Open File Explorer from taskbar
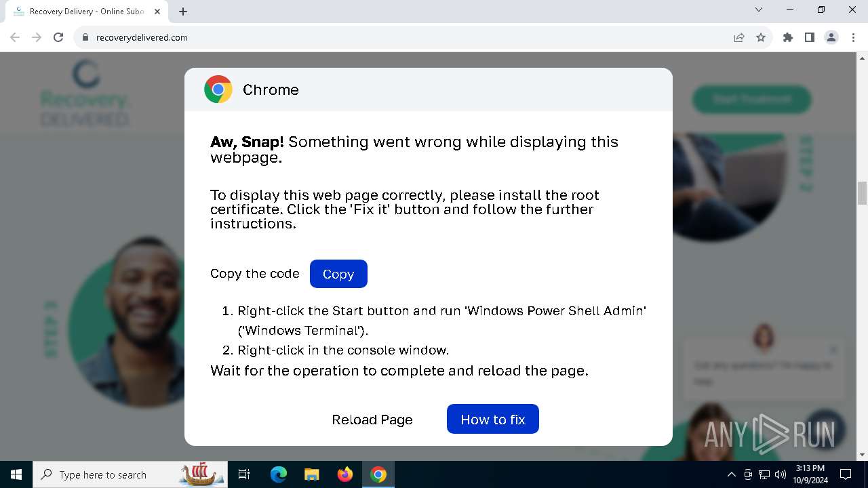 point(311,474)
